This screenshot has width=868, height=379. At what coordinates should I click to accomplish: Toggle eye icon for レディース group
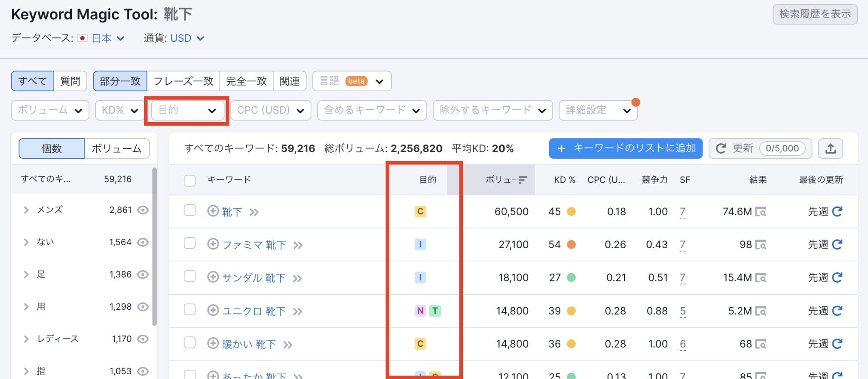tap(143, 339)
